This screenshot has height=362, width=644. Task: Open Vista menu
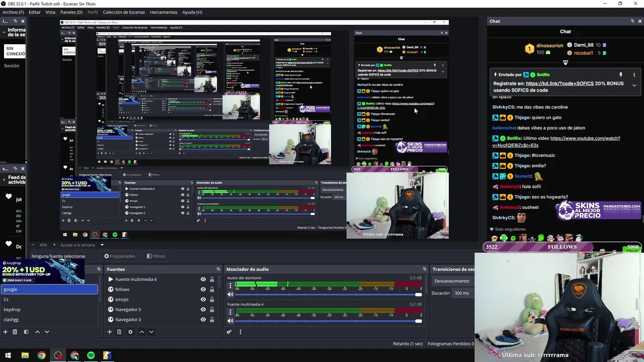click(50, 12)
